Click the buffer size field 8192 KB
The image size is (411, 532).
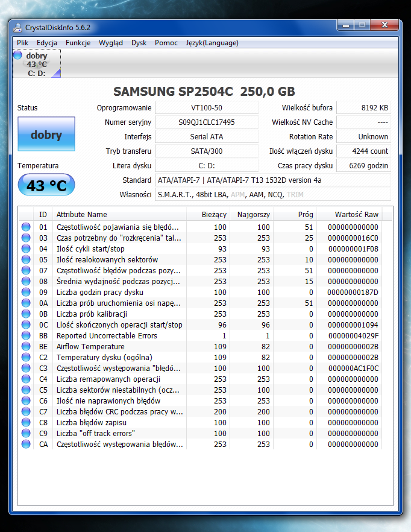coord(363,108)
